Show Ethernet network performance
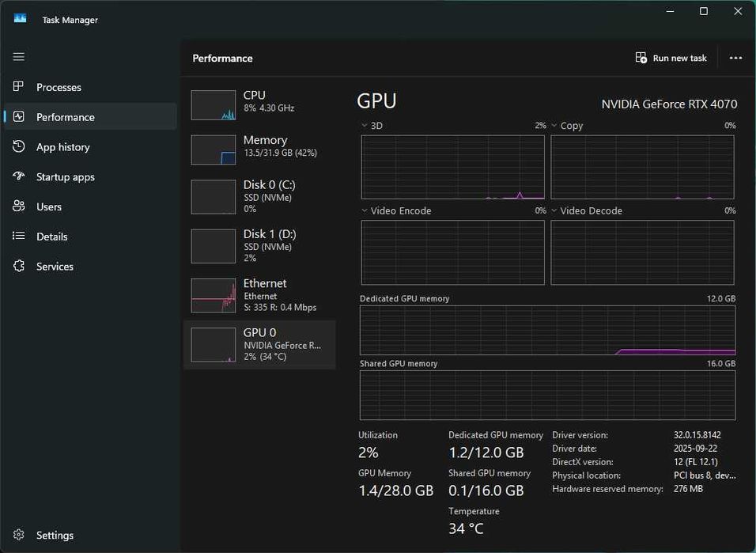This screenshot has width=756, height=553. click(259, 295)
